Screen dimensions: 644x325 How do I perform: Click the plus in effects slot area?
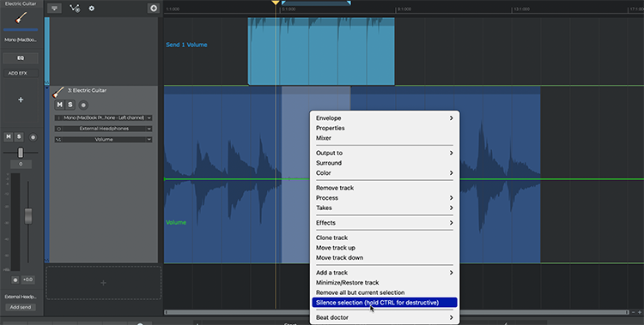pos(21,99)
